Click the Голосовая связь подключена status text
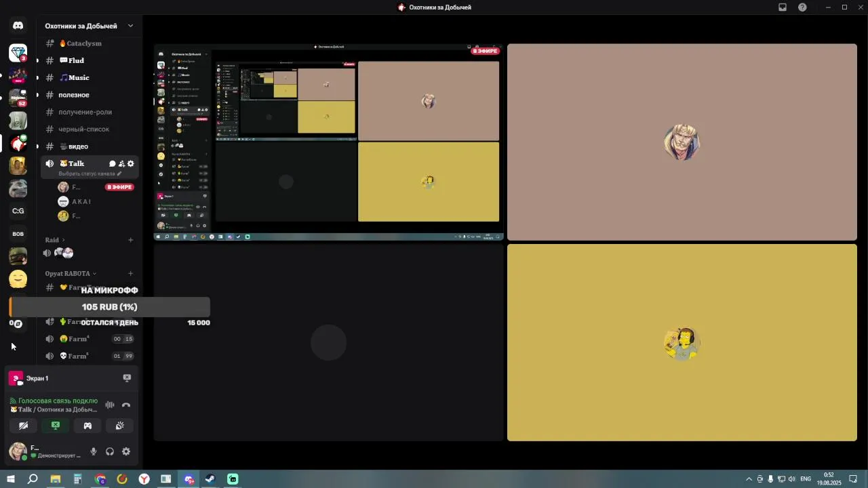868x488 pixels. pyautogui.click(x=58, y=401)
